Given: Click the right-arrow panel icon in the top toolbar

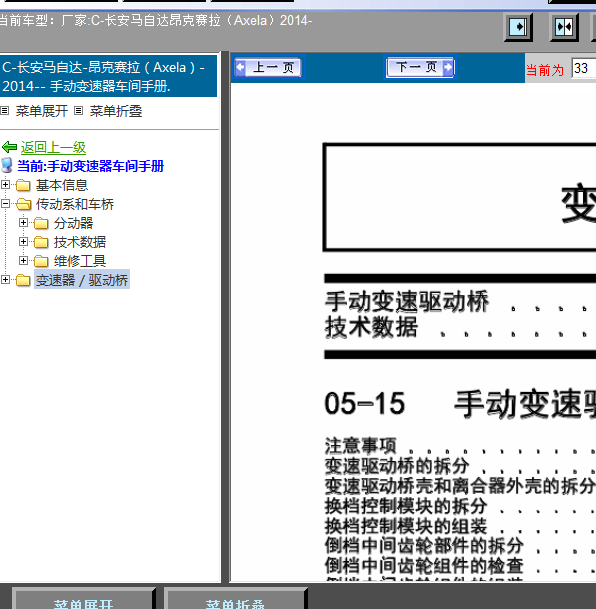Looking at the screenshot, I should coord(518,27).
